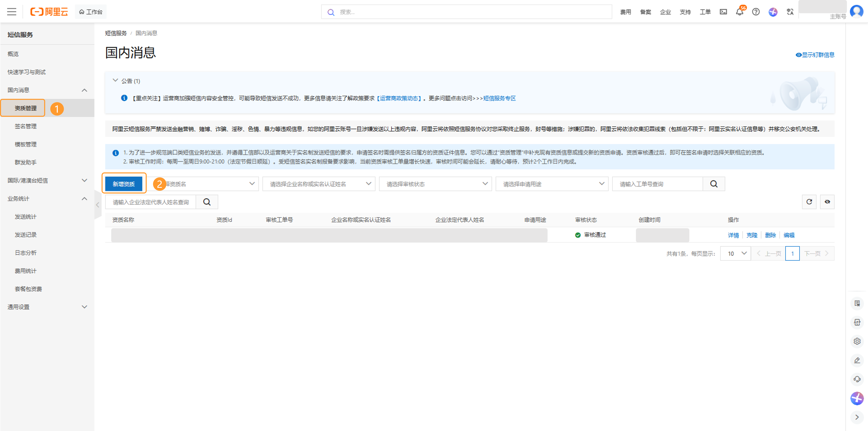Viewport: 868px width, 431px height.
Task: Open the settings gear in right sidebar
Action: point(857,341)
